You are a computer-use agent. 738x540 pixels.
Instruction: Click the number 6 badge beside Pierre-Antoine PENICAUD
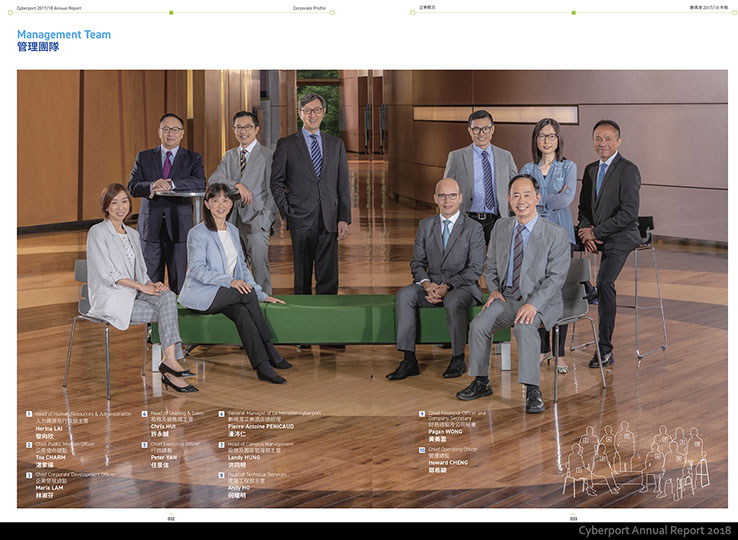tap(221, 412)
